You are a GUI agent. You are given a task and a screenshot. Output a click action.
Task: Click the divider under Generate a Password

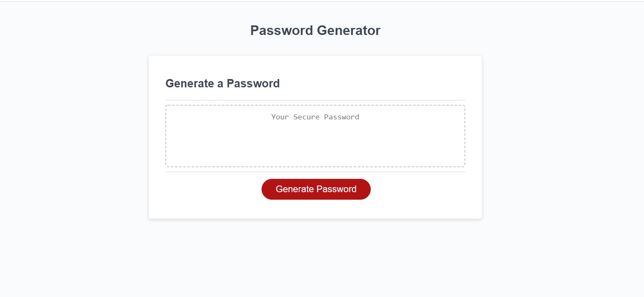click(315, 100)
